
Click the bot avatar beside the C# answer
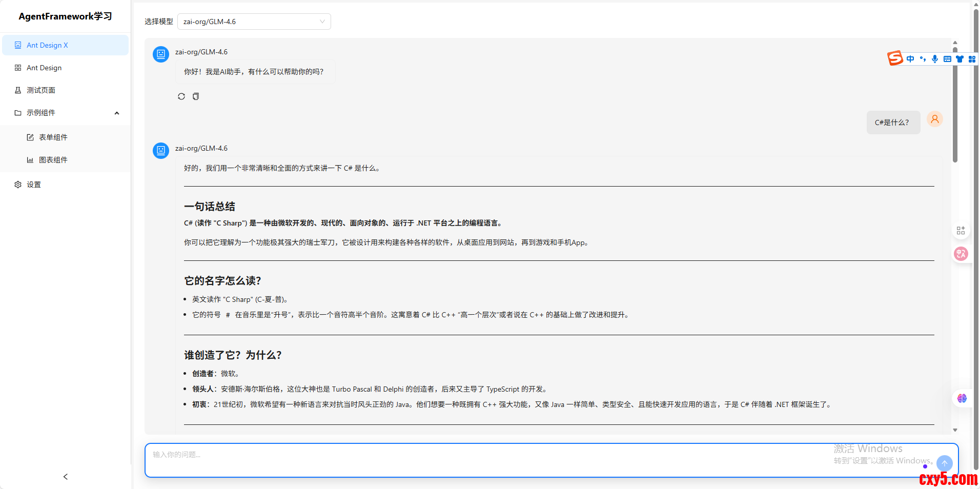[x=161, y=150]
